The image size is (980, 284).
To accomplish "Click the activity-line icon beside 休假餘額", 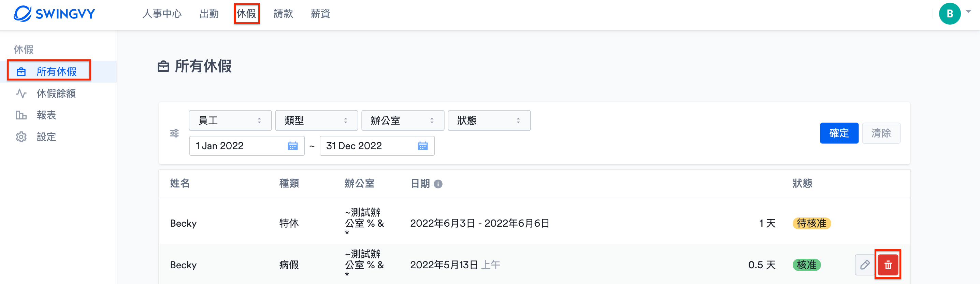I will (21, 93).
